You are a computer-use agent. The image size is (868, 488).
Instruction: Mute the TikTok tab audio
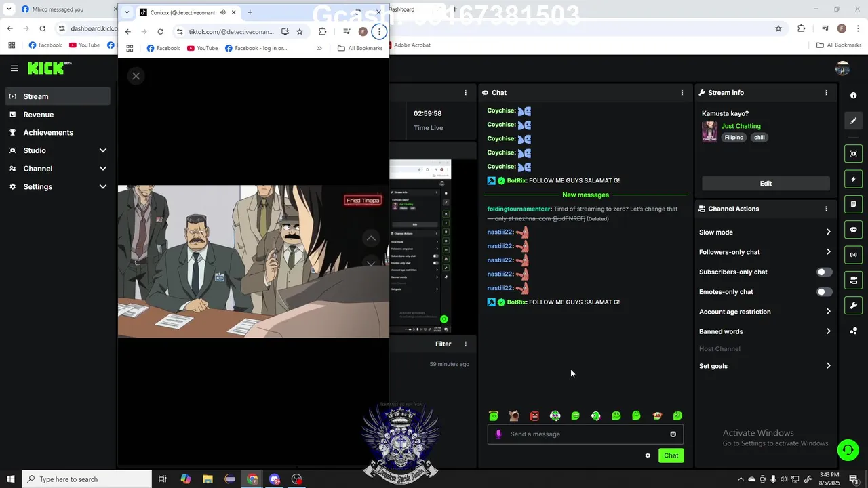(x=222, y=12)
